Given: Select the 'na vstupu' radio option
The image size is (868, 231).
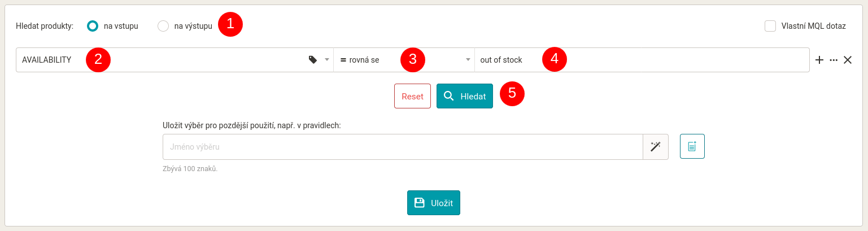Looking at the screenshot, I should [93, 26].
